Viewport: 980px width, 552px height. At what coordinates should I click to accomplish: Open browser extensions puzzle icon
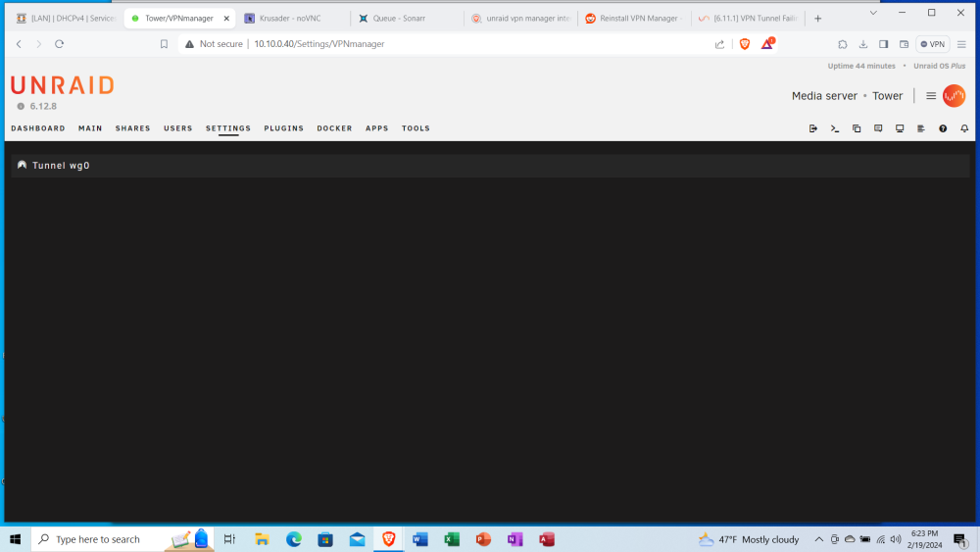[843, 44]
